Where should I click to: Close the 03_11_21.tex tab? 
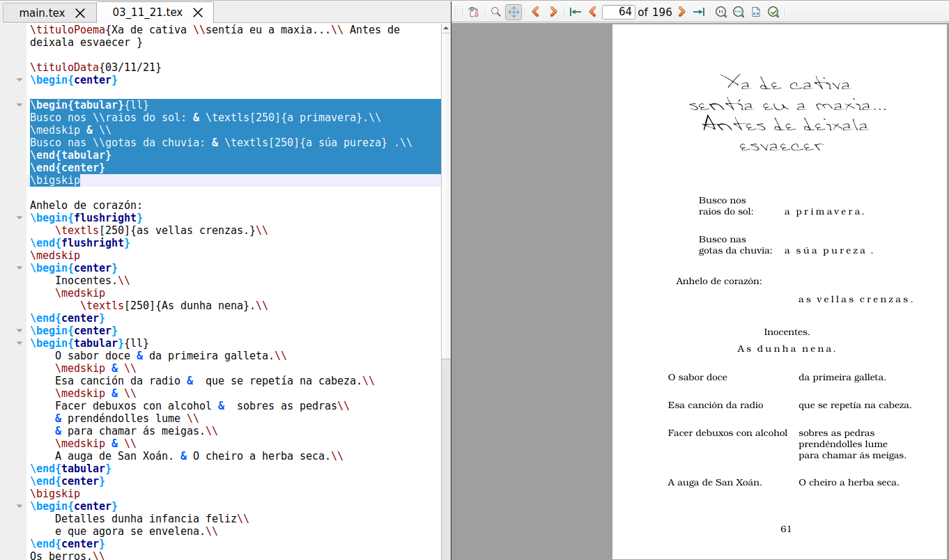pyautogui.click(x=199, y=13)
